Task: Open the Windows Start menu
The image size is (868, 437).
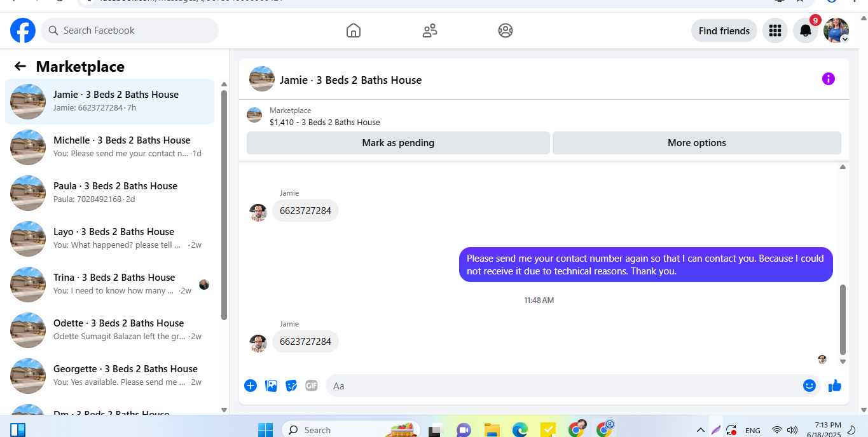Action: point(265,430)
